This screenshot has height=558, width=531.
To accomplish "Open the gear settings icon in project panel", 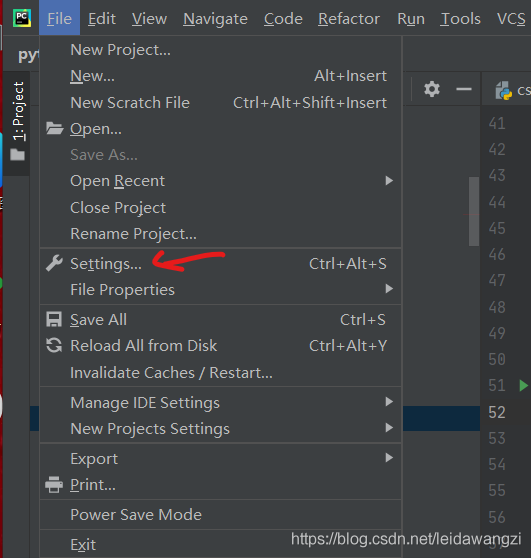I will (432, 89).
